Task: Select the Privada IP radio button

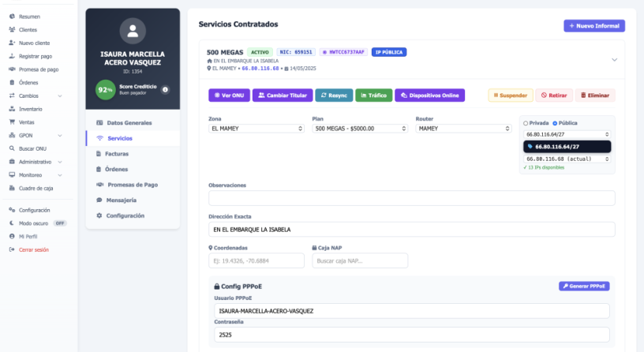Action: coord(526,123)
